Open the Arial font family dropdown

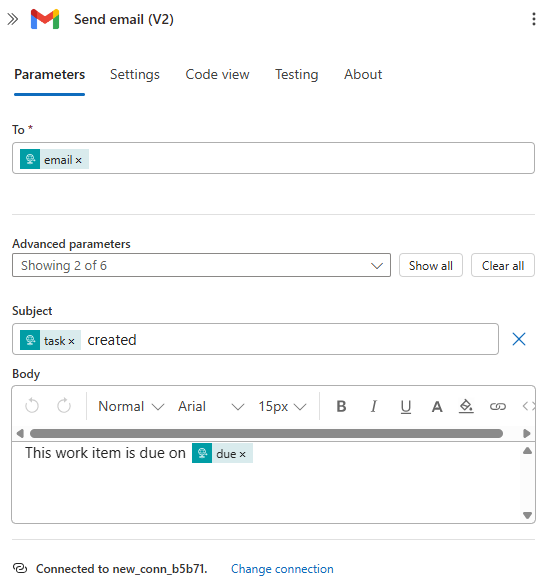click(211, 406)
